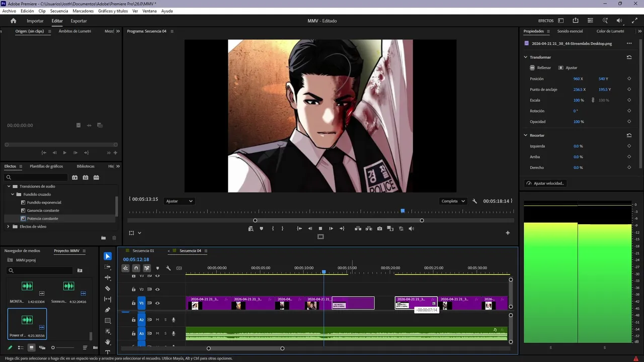This screenshot has height=362, width=644.
Task: Reset the Recortar section
Action: (629, 135)
